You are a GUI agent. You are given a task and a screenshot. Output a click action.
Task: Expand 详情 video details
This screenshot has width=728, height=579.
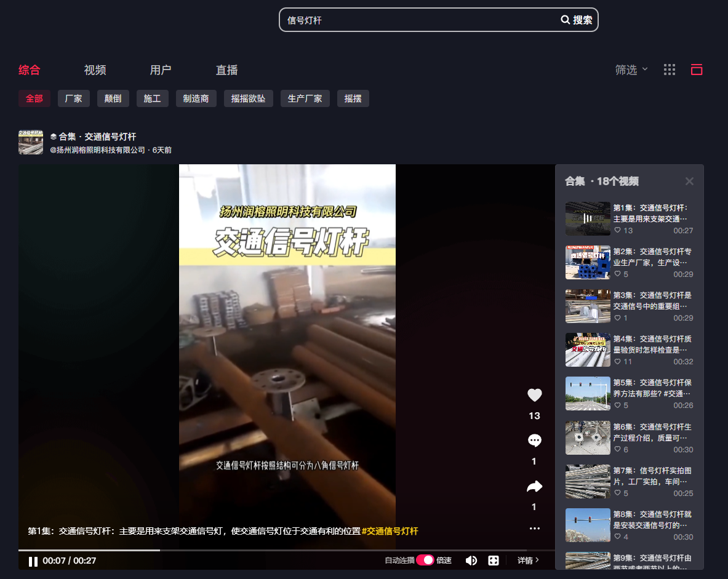click(x=528, y=561)
